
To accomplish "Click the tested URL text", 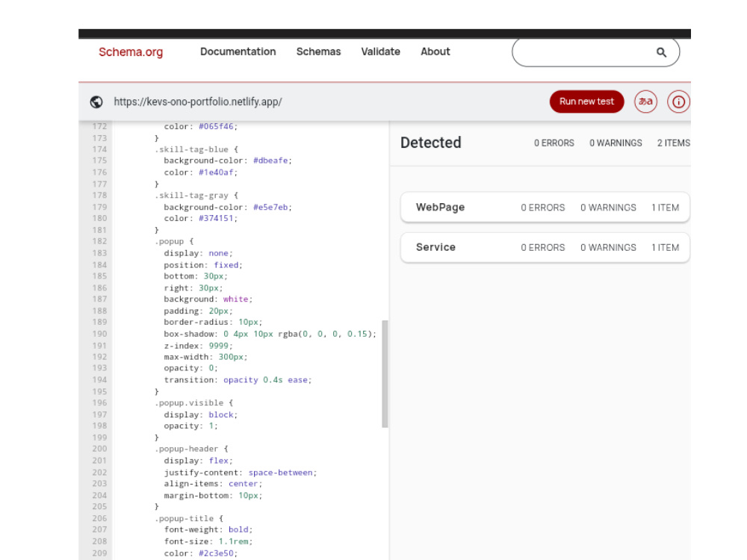I will pos(198,102).
